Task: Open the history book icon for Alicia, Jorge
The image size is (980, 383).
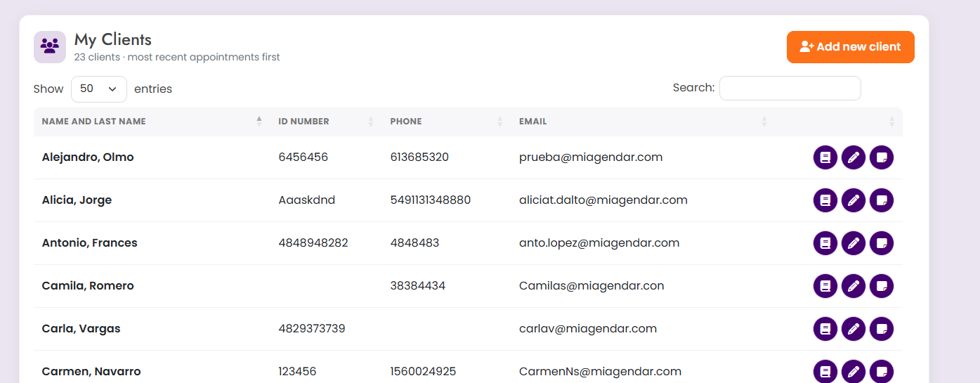Action: coord(825,200)
